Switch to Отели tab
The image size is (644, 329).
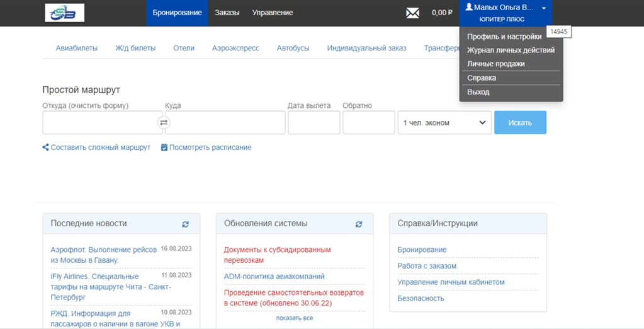184,48
